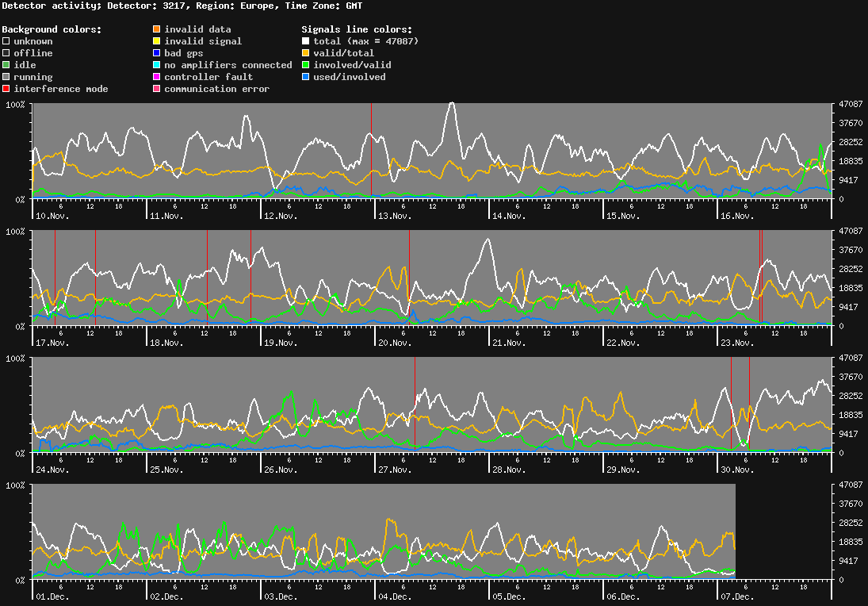
Task: Select the cyan no amplifiers connected swatch
Action: coord(157,65)
